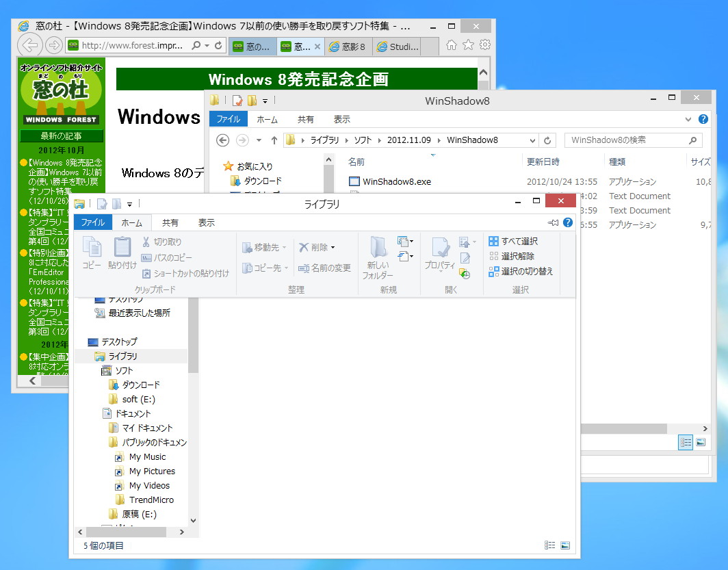This screenshot has width=728, height=570.
Task: Open the address bar history dropdown in WinShadow8 window
Action: (532, 140)
